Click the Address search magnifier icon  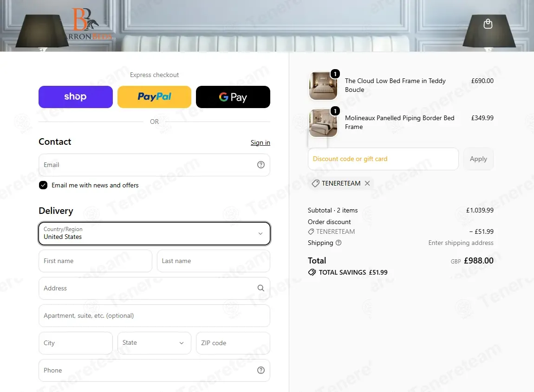point(261,288)
